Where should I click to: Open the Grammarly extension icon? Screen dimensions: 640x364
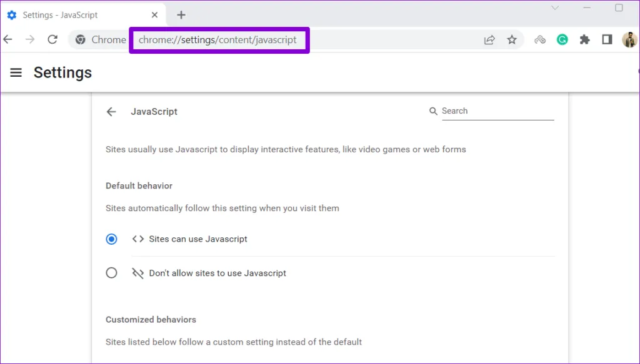click(562, 39)
